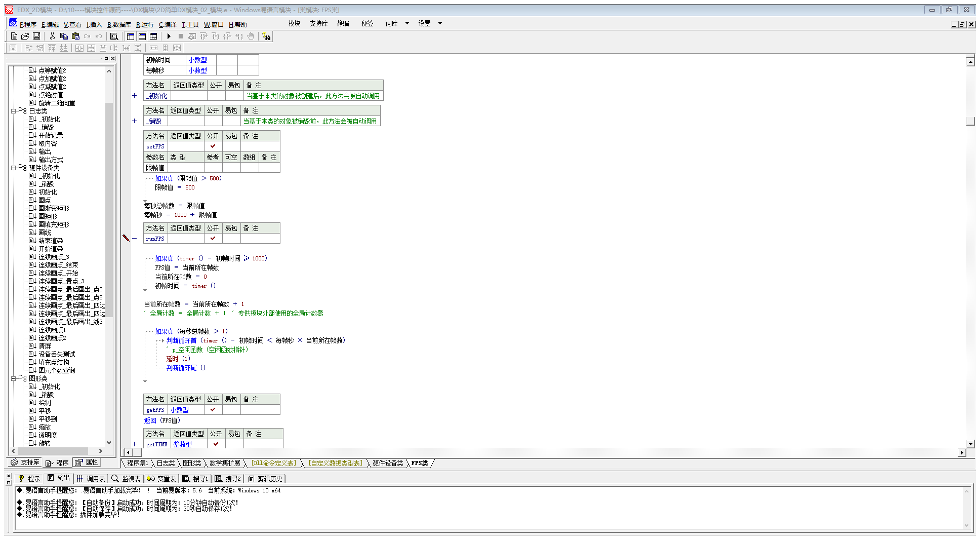Click the Open file folder icon
The height and width of the screenshot is (540, 980).
tap(25, 36)
